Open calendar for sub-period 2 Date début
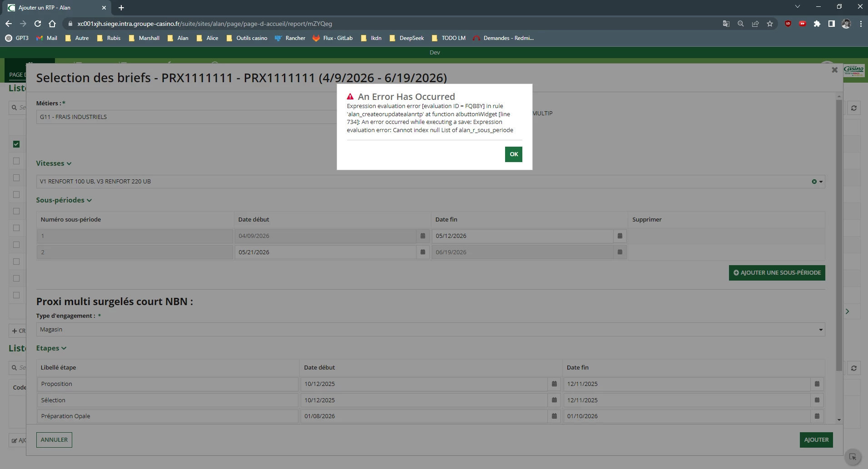Viewport: 868px width, 469px height. [x=422, y=252]
